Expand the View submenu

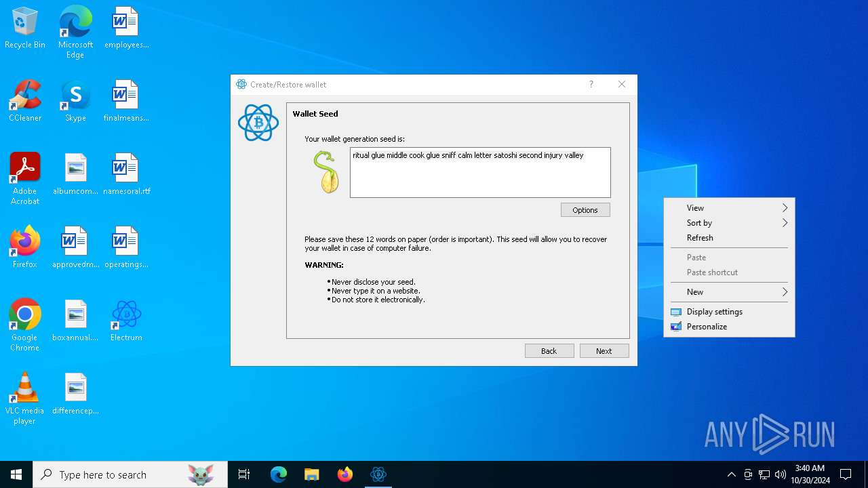(x=729, y=208)
